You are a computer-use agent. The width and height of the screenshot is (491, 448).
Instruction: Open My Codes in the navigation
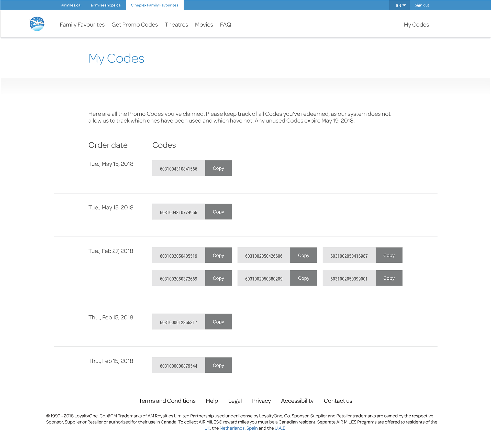click(x=416, y=25)
